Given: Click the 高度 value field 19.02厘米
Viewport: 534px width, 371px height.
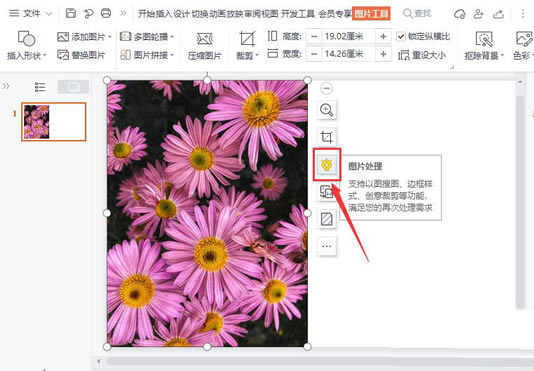Looking at the screenshot, I should (348, 36).
